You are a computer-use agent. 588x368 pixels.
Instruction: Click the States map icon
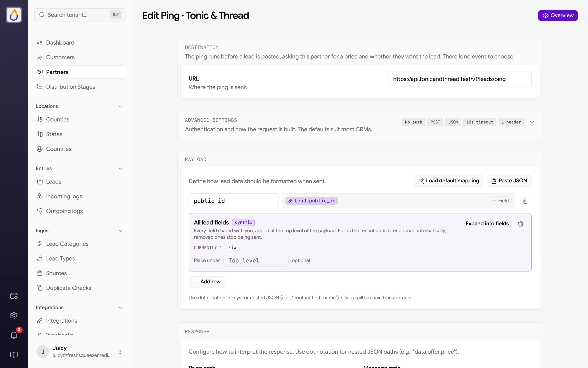(40, 134)
